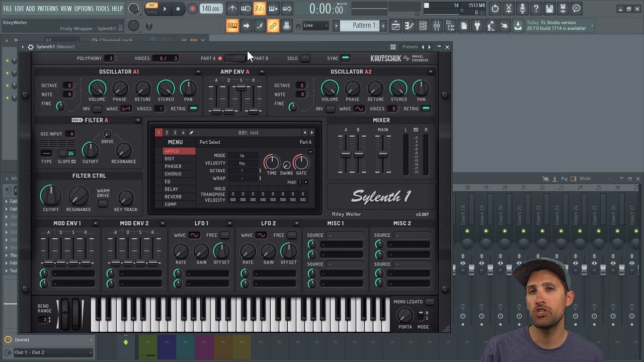The height and width of the screenshot is (362, 644).
Task: Click the 140.000 tempo display
Action: (211, 9)
